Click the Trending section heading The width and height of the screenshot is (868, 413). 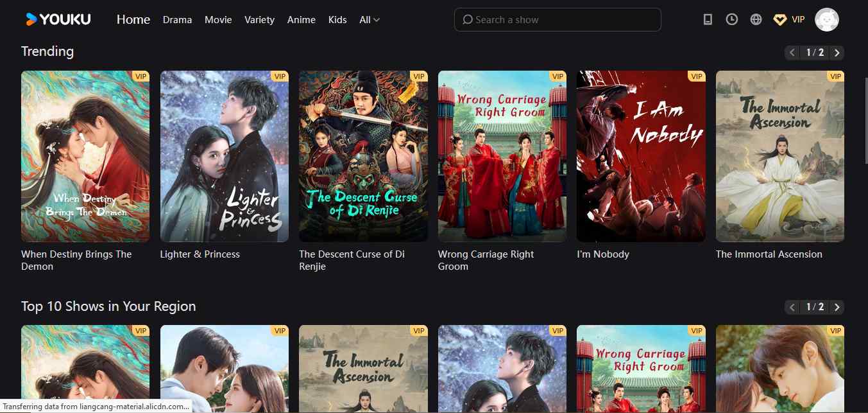tap(47, 51)
